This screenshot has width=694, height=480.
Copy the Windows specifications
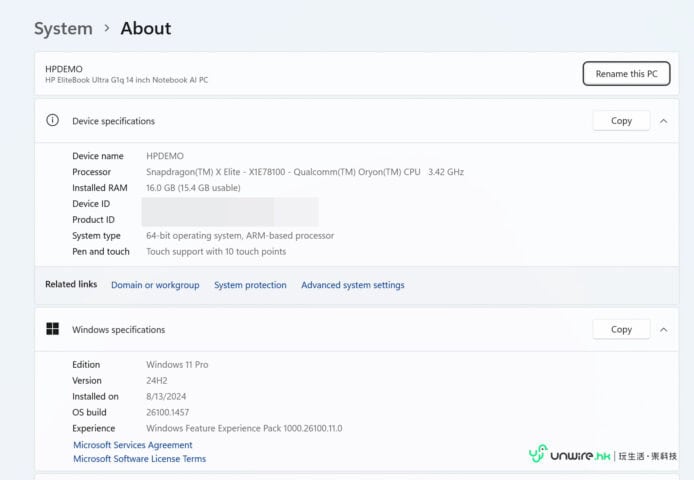point(621,329)
